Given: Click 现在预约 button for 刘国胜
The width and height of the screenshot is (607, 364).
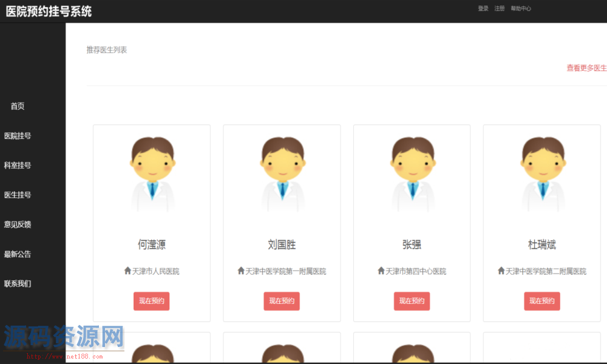Looking at the screenshot, I should [x=282, y=301].
